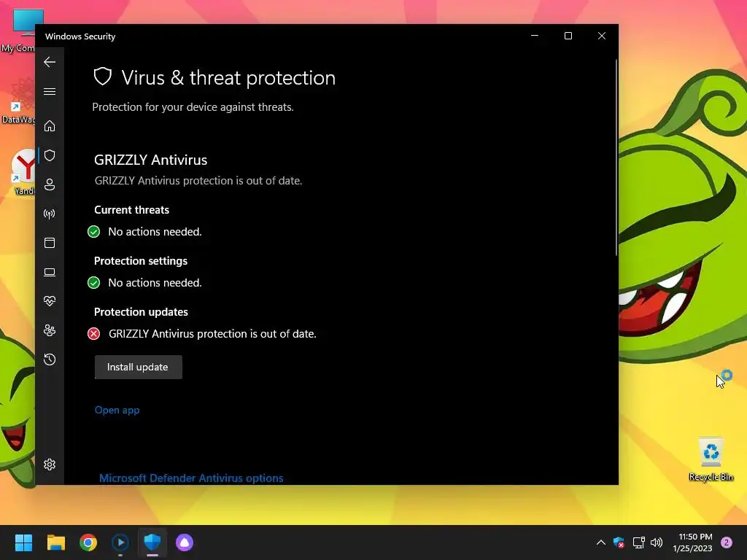
Task: Show hidden system tray icons
Action: (601, 542)
